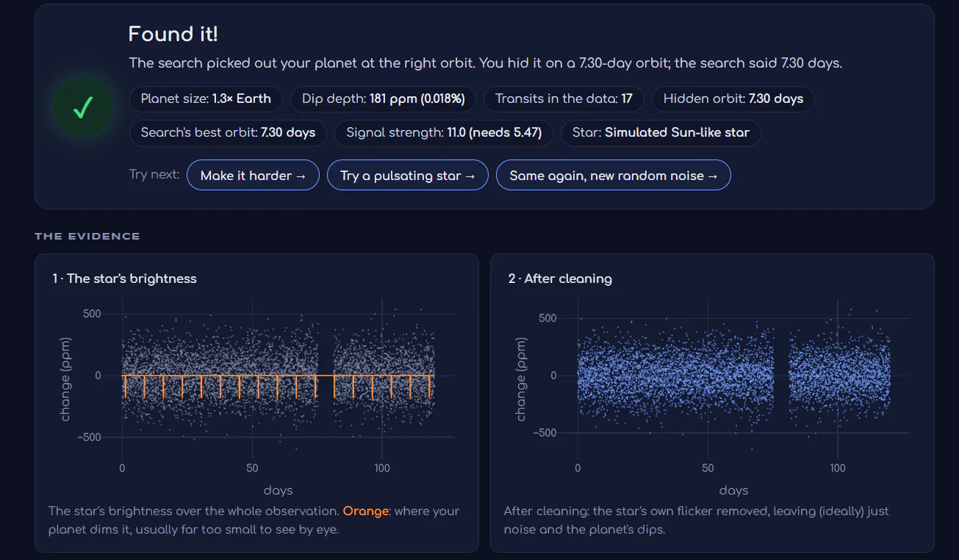Viewport: 959px width, 560px height.
Task: Click THE EVIDENCE section label
Action: pos(87,236)
